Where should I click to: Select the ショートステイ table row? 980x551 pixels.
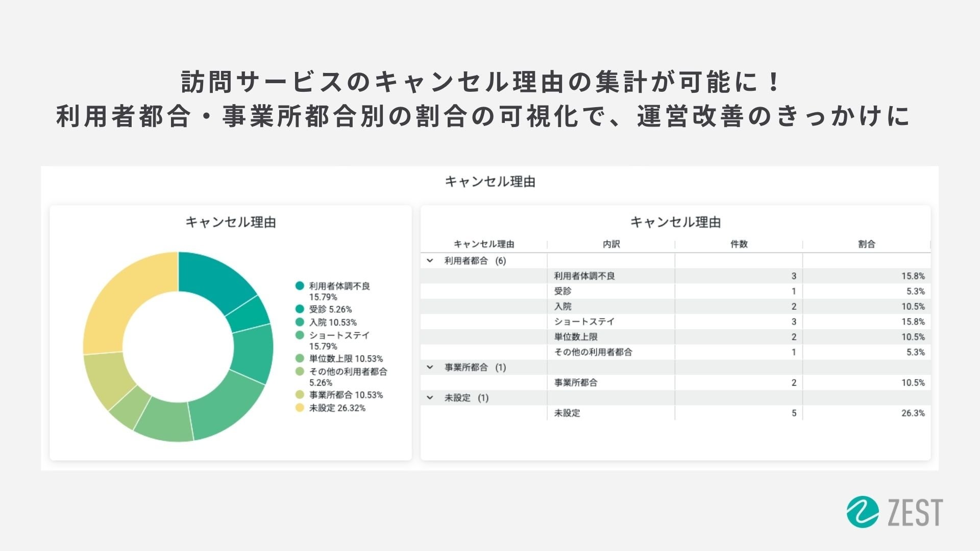584,322
